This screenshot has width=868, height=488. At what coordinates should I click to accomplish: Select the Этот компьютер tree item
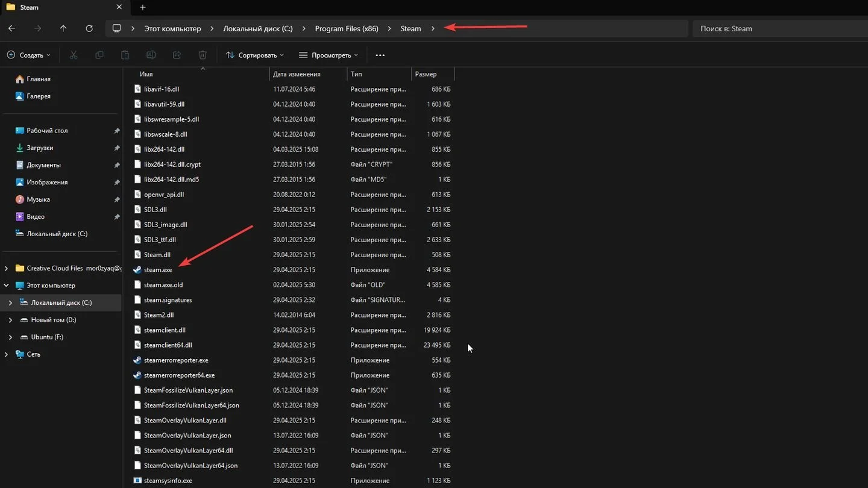(51, 286)
